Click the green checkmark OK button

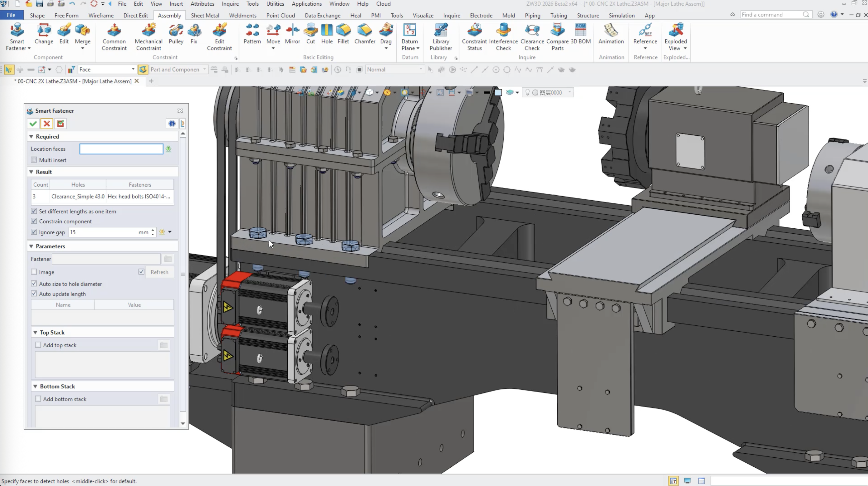pyautogui.click(x=33, y=124)
